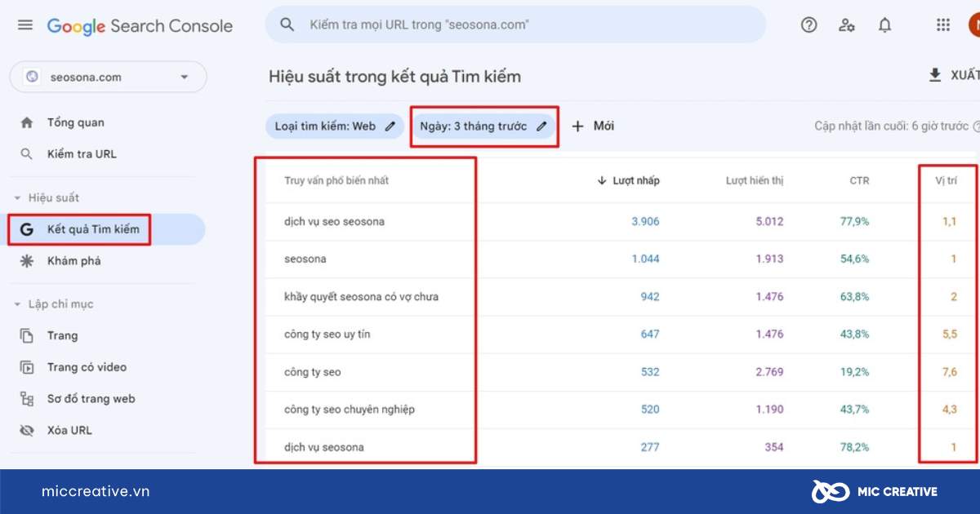Click the 19,2% CTR value

(855, 371)
